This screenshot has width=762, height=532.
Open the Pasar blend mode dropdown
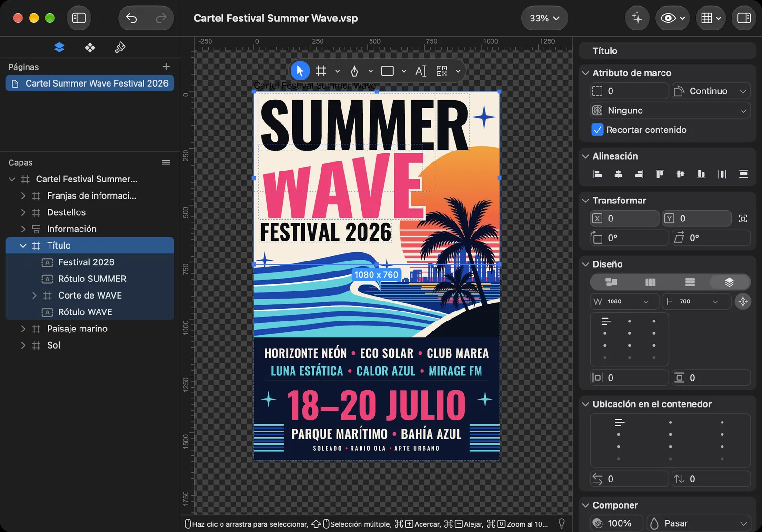pos(698,523)
